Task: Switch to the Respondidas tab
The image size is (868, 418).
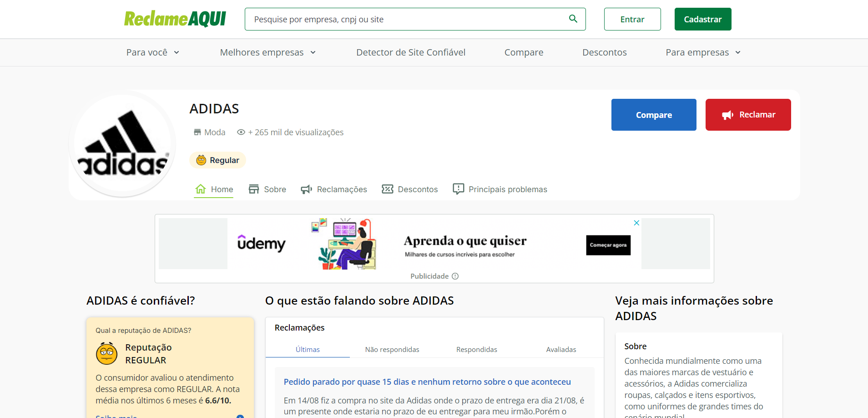Action: [x=477, y=349]
